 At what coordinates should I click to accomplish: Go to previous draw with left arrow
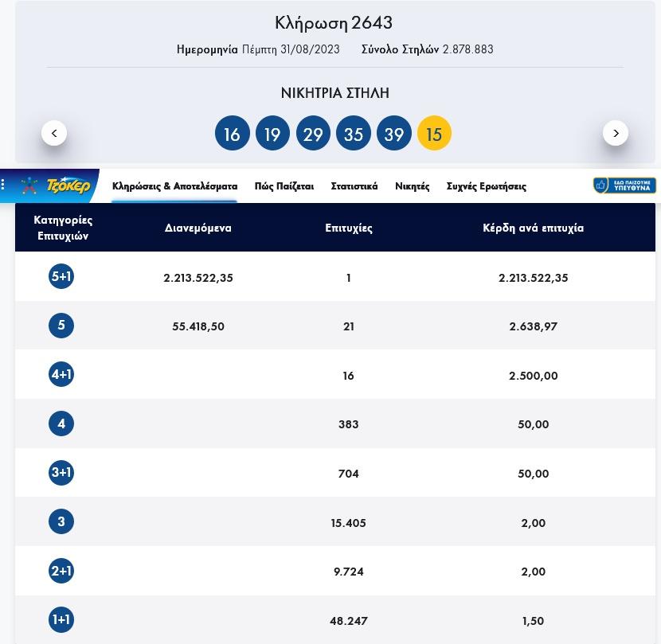54,133
